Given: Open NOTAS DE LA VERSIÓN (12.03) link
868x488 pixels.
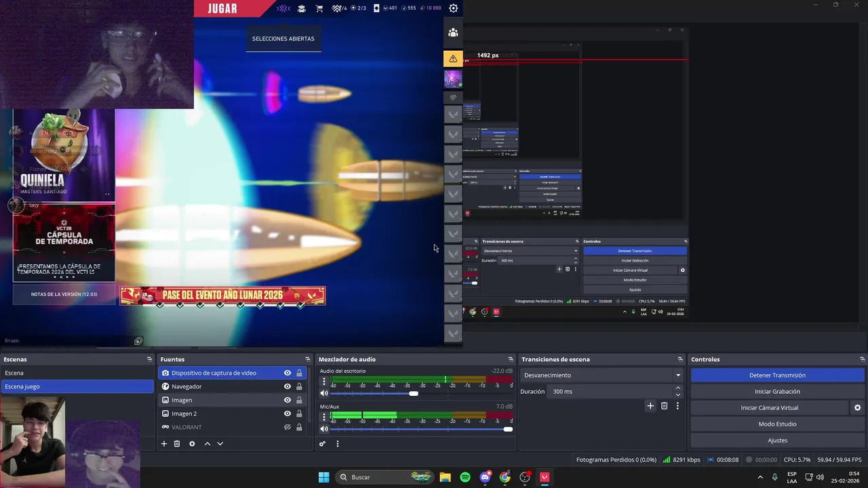Looking at the screenshot, I should coord(64,294).
